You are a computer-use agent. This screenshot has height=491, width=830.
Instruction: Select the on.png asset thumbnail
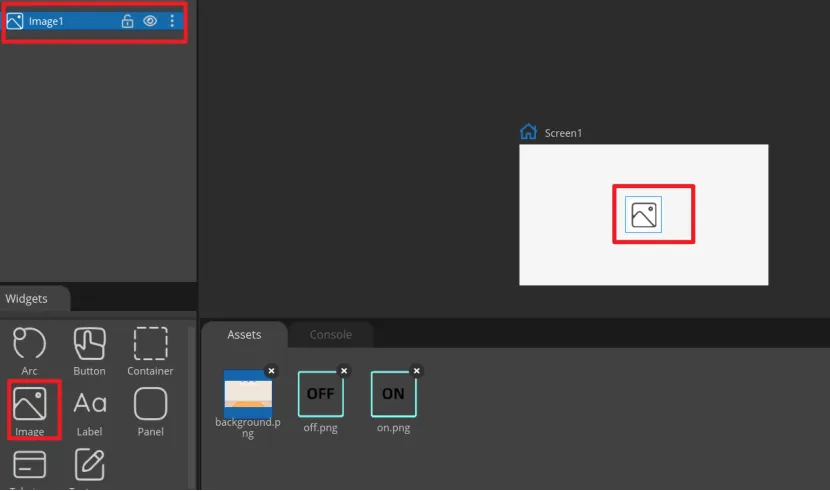tap(393, 394)
